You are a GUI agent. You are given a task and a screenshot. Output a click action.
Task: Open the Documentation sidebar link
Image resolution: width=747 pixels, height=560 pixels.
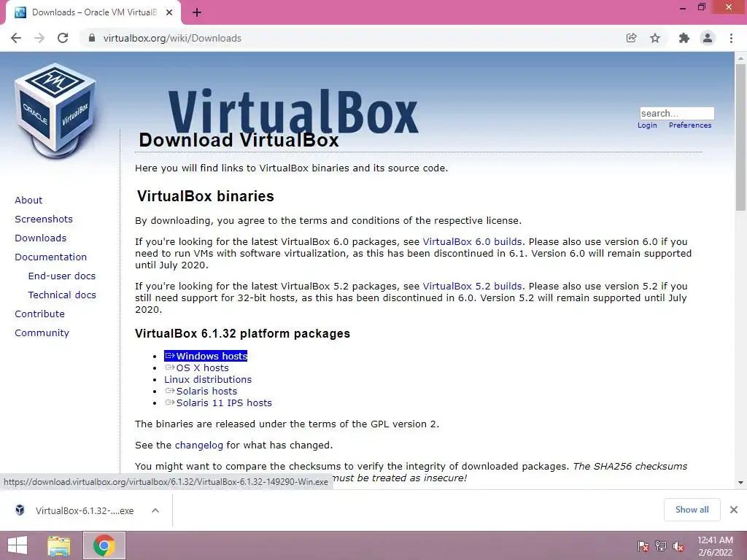coord(50,257)
